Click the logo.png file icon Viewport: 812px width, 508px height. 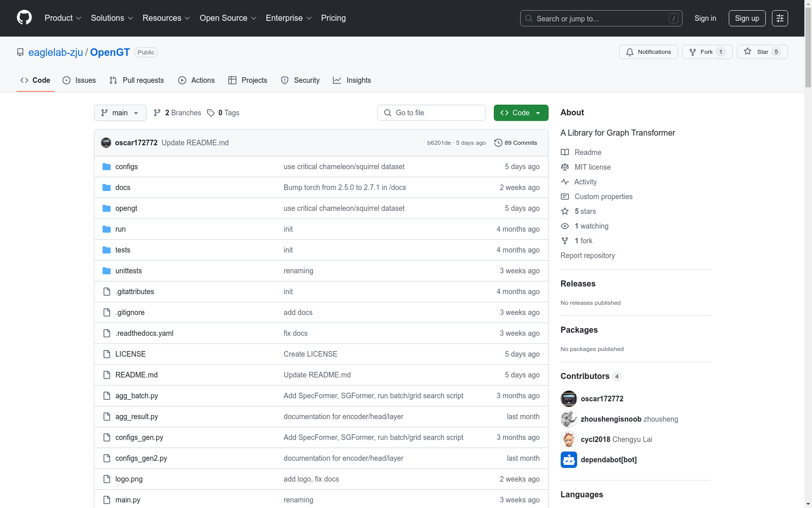(107, 479)
